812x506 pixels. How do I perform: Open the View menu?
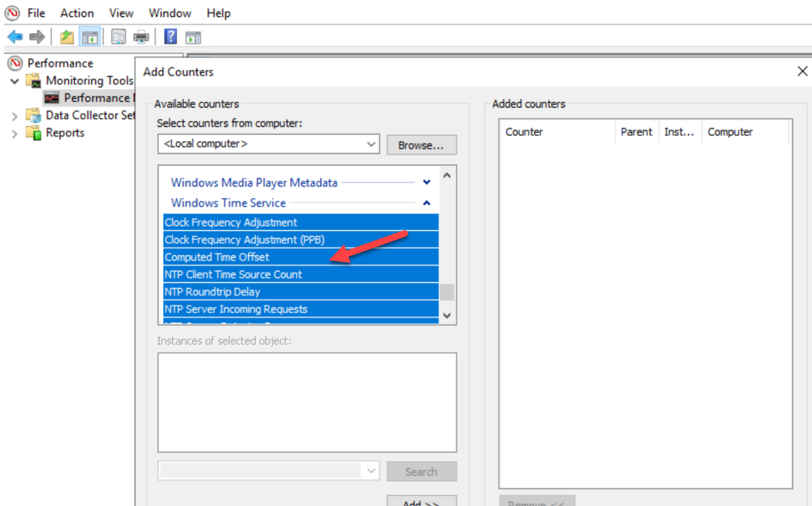(x=121, y=13)
